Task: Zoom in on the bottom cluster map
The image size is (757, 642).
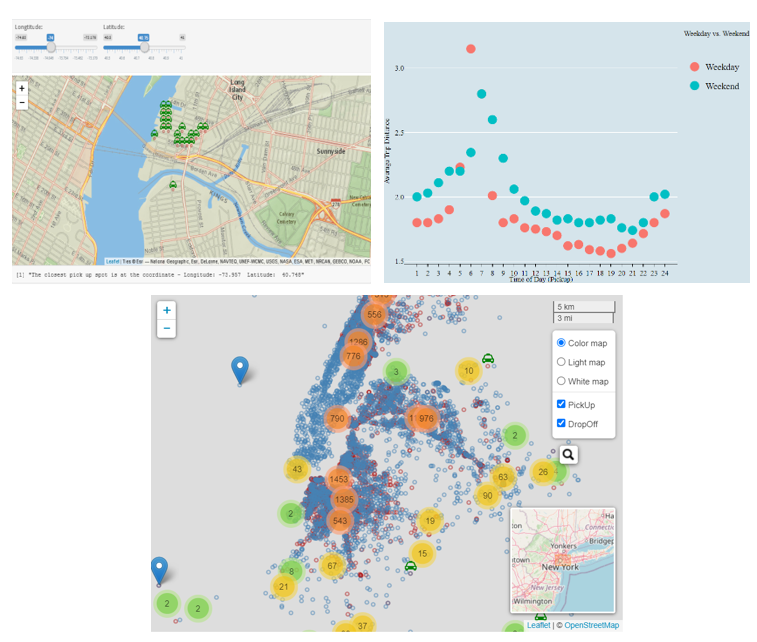Action: 167,311
